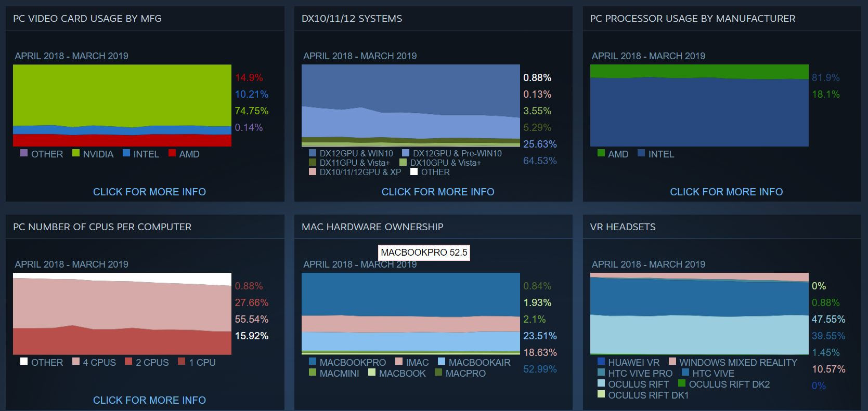Open more info for PC video card usage
The image size is (868, 411).
[x=149, y=192]
